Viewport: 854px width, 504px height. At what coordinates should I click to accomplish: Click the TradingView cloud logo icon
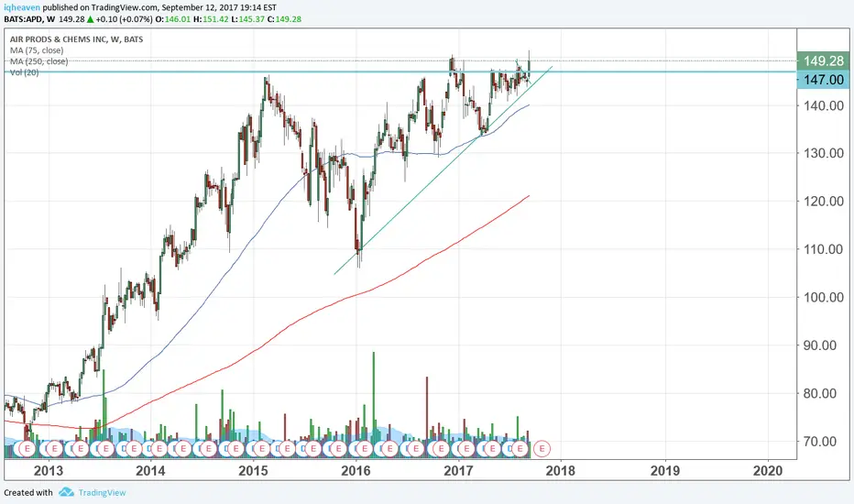[x=67, y=492]
